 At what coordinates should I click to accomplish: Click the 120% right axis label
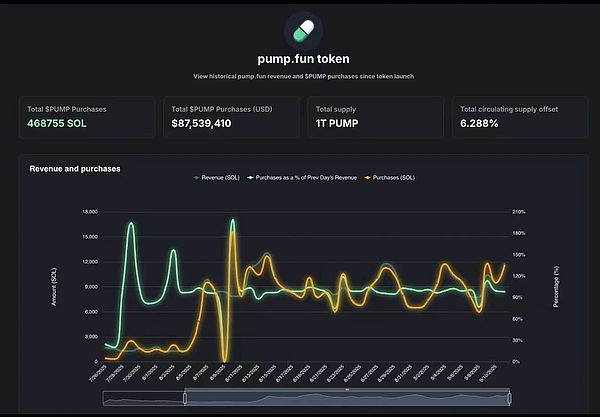(519, 276)
